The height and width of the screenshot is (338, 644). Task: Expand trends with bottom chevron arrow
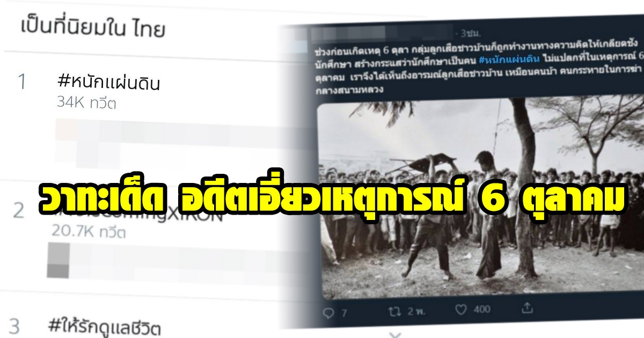[x=395, y=334]
